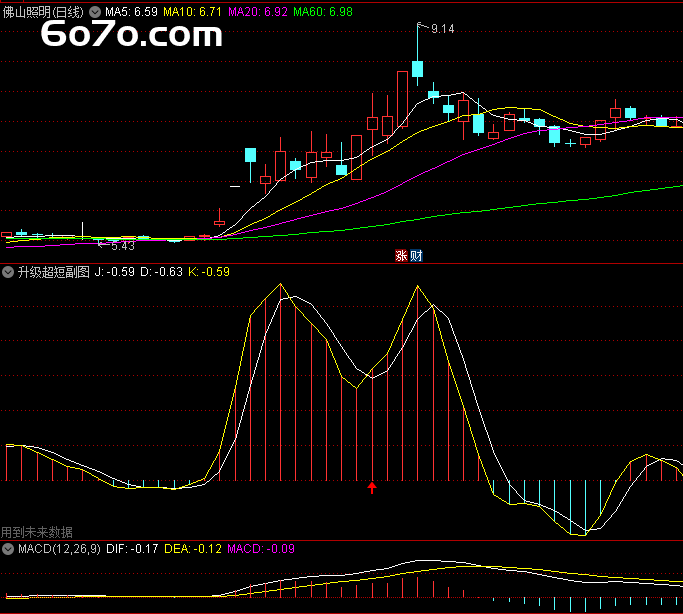Click the blue 财 marker icon
Viewport: 683px width, 614px height.
point(416,256)
